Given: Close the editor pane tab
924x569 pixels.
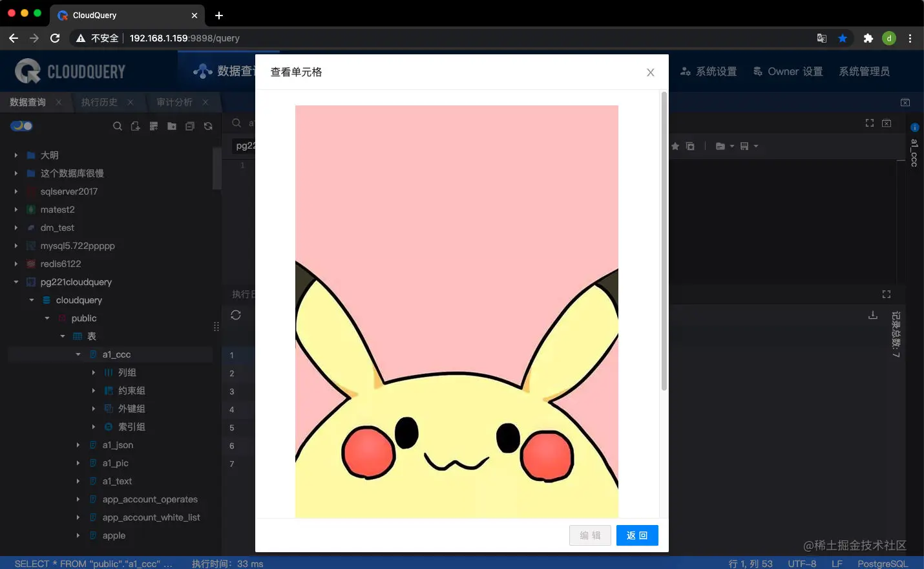Looking at the screenshot, I should point(887,123).
